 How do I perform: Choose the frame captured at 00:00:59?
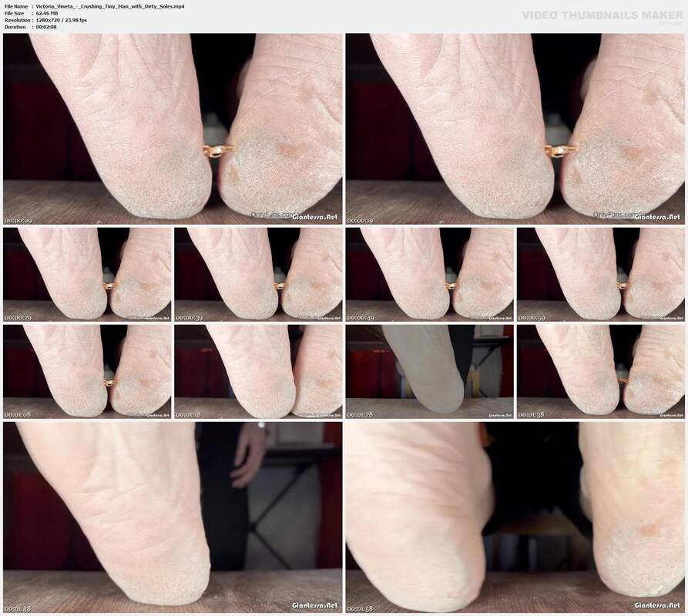click(x=601, y=274)
